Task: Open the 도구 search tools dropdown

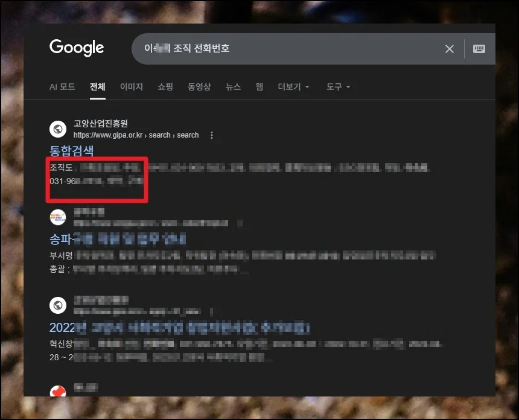Action: 334,86
